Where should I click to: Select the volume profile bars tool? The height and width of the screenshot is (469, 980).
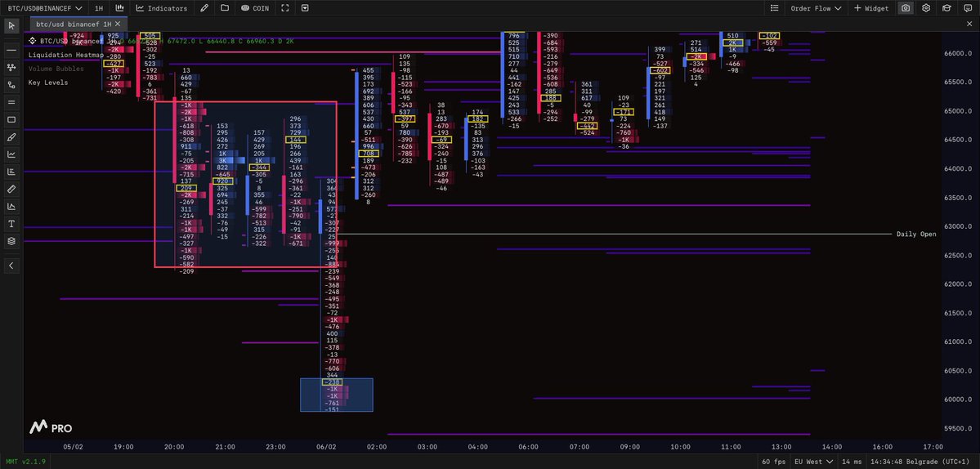pos(11,172)
